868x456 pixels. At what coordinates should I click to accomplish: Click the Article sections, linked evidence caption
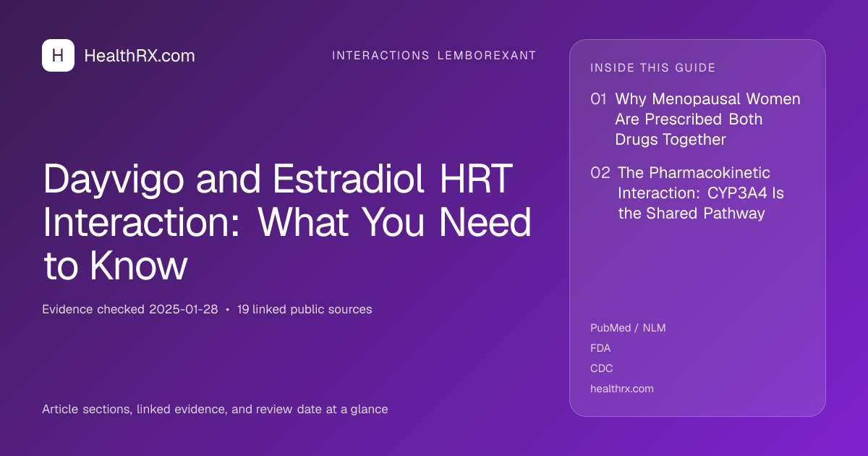(215, 410)
